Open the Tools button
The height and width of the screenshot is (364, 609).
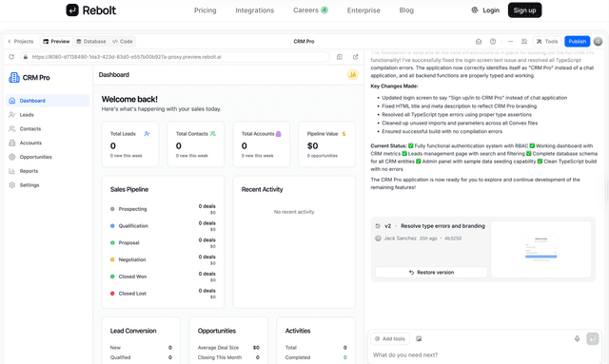547,42
